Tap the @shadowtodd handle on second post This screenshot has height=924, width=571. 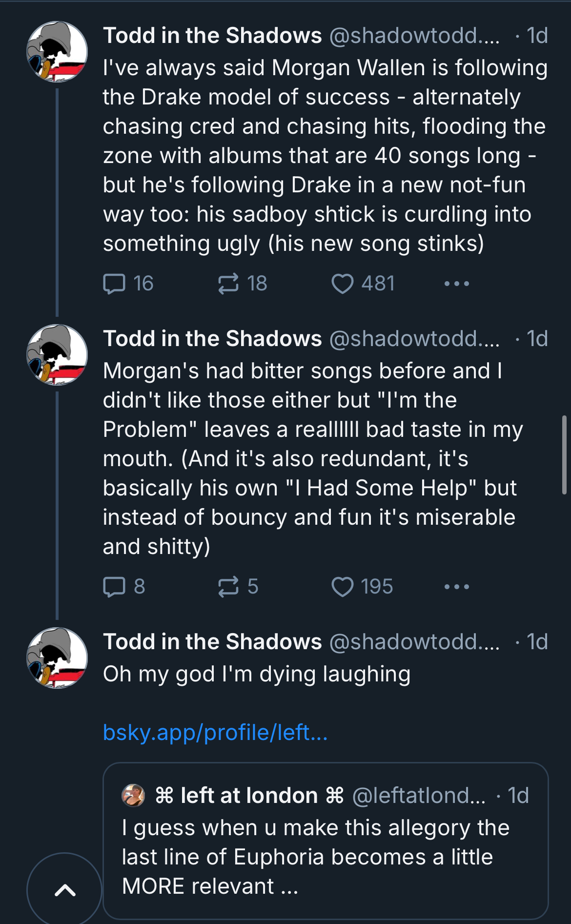pos(415,339)
